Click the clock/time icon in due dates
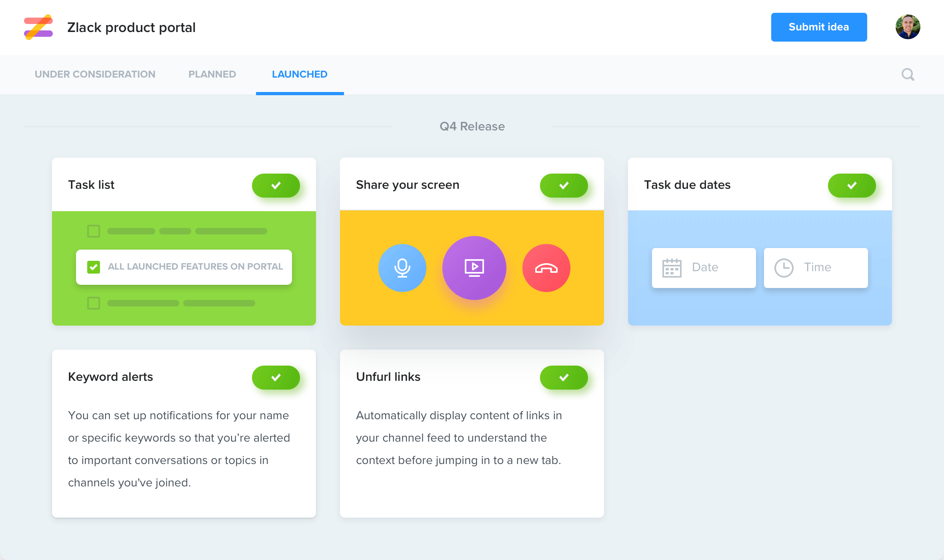The image size is (944, 560). (784, 268)
